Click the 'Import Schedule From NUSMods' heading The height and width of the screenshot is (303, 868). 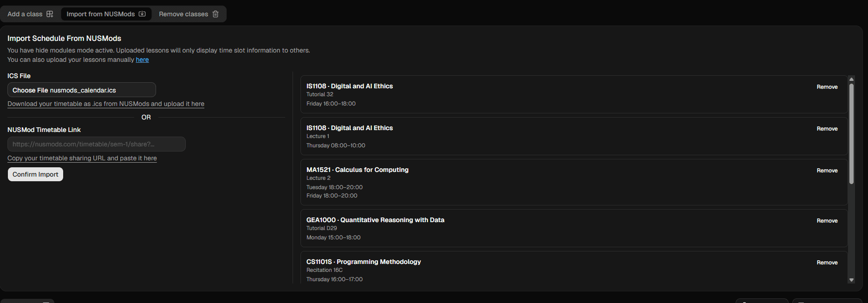point(64,39)
